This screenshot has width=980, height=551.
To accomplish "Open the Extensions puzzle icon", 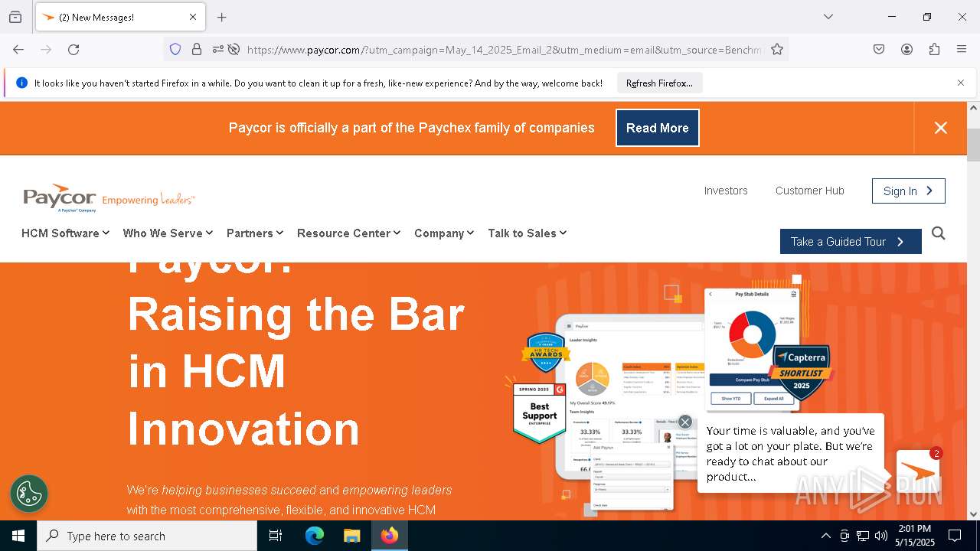I will (934, 49).
